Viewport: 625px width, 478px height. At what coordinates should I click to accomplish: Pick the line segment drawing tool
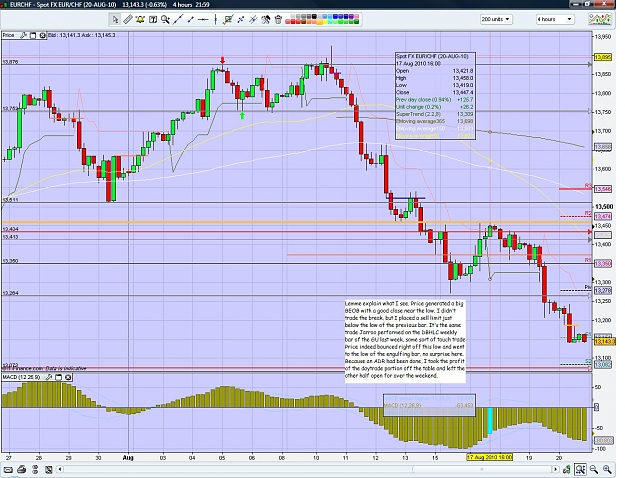coord(190,19)
